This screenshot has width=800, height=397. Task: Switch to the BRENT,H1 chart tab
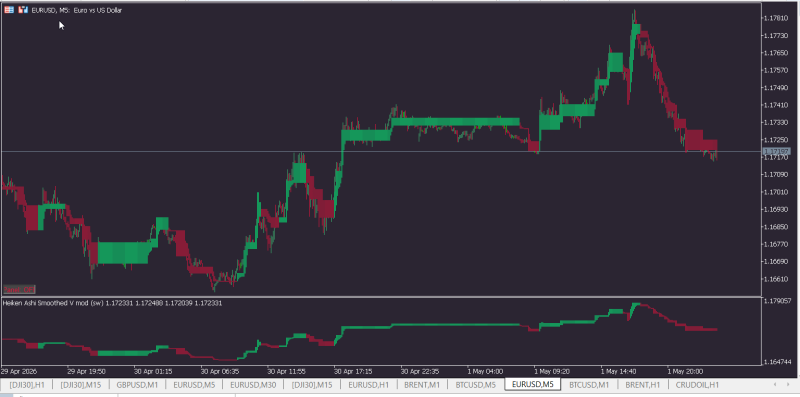tap(643, 385)
